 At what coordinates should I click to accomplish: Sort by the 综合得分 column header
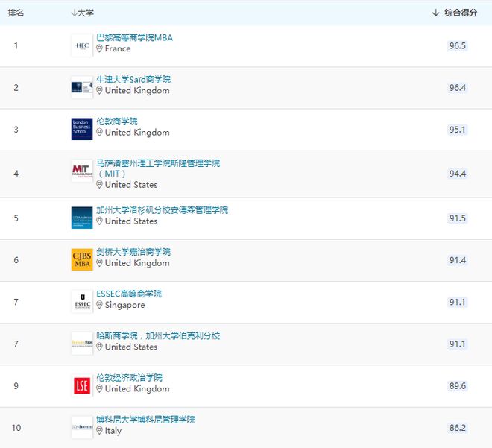tap(454, 13)
